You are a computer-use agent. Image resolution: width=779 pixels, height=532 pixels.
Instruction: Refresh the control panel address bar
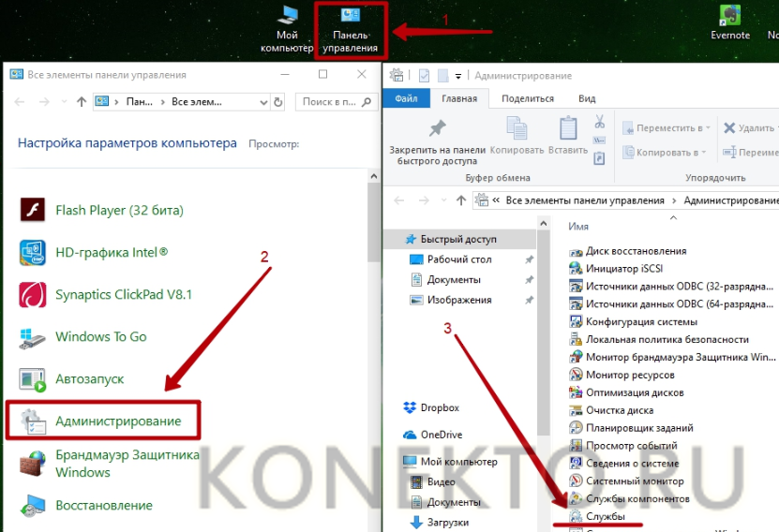point(278,102)
